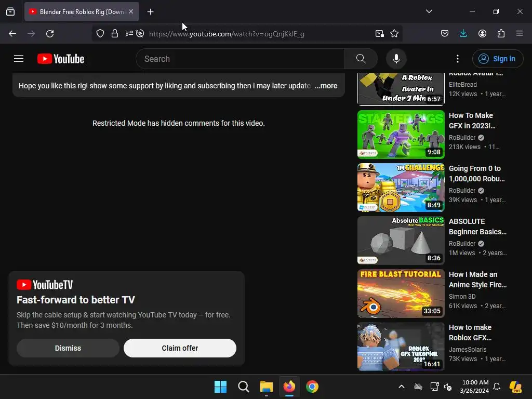The width and height of the screenshot is (532, 399).
Task: Go to YouTube home via logo
Action: click(61, 59)
